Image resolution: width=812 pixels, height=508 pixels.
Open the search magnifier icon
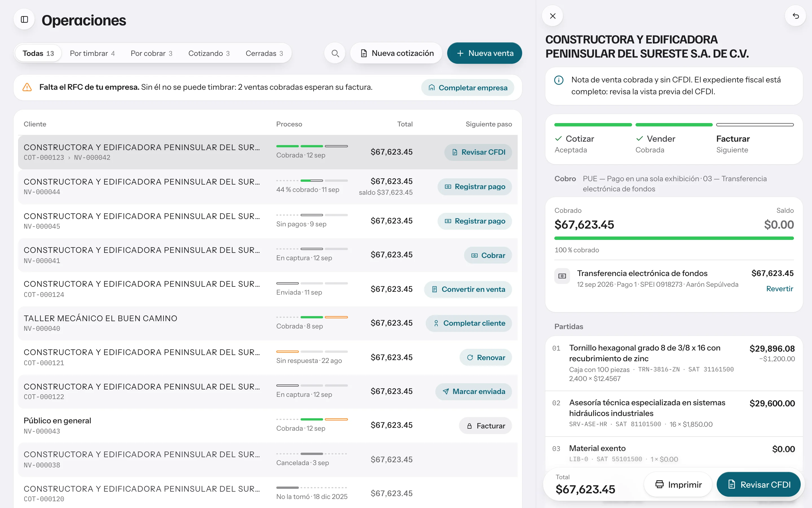click(x=335, y=53)
